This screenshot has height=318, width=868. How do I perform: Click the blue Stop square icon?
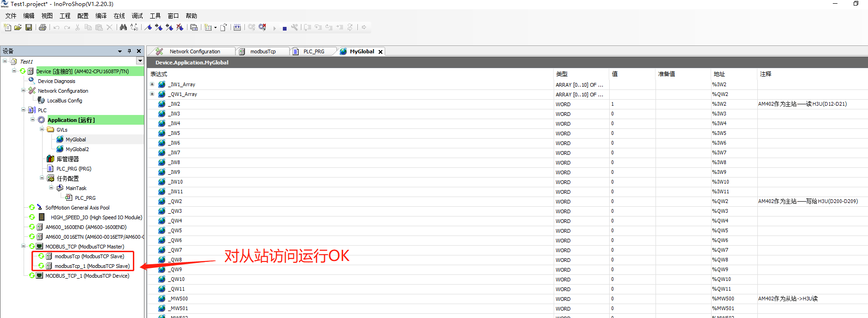click(x=285, y=28)
